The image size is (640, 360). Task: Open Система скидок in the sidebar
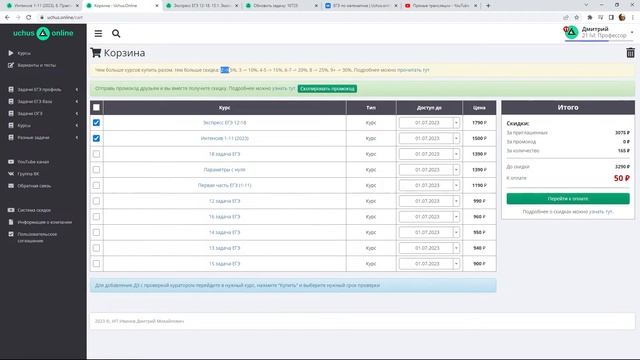coord(34,210)
